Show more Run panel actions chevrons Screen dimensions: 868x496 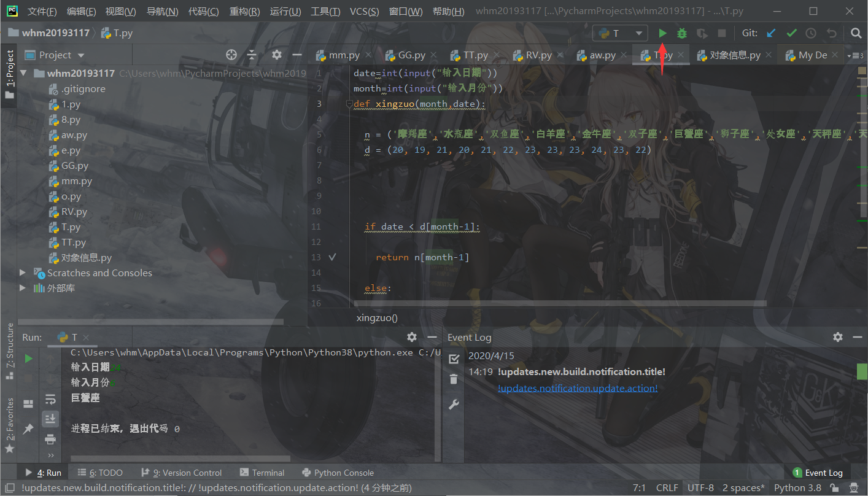pyautogui.click(x=50, y=455)
